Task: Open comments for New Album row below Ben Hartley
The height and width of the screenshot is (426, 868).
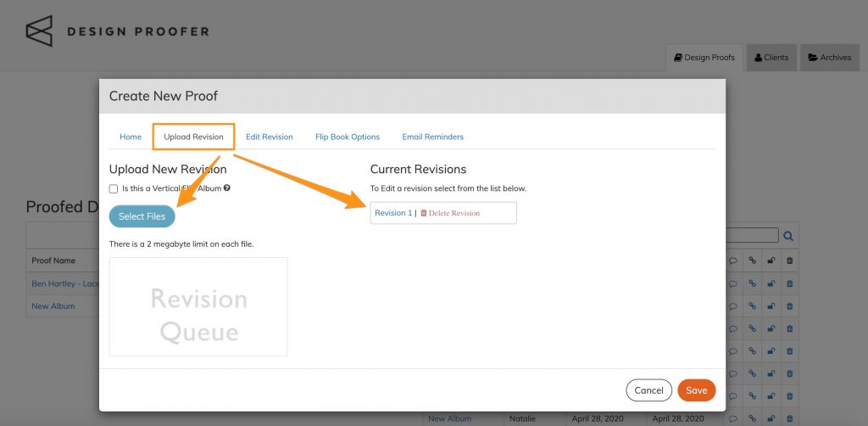Action: (x=733, y=305)
